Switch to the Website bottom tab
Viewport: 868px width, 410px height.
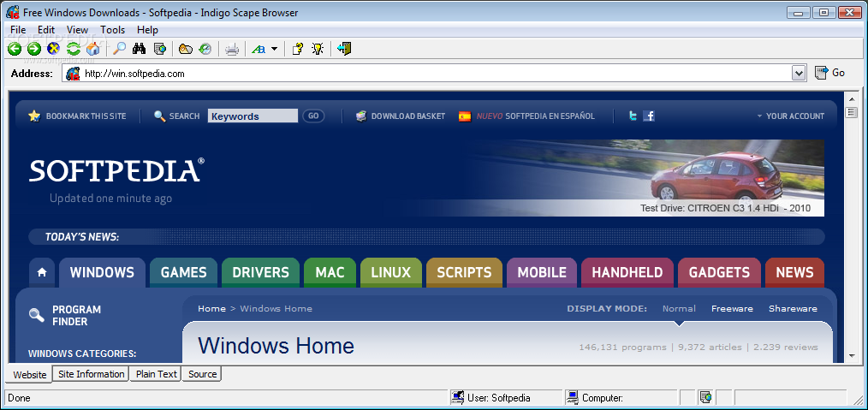pos(30,375)
